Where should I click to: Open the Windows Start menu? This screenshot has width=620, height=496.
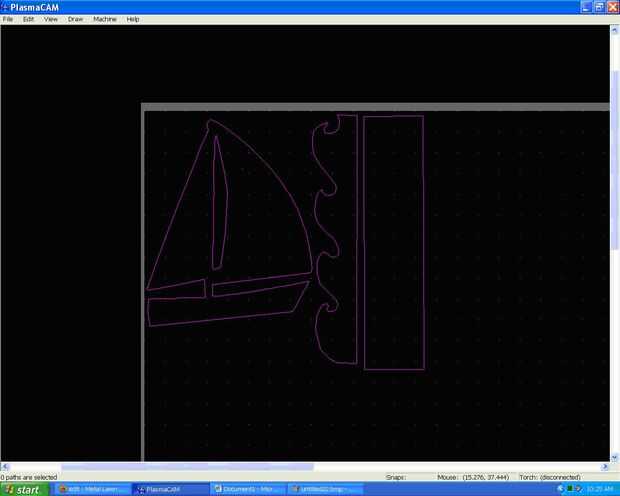25,489
